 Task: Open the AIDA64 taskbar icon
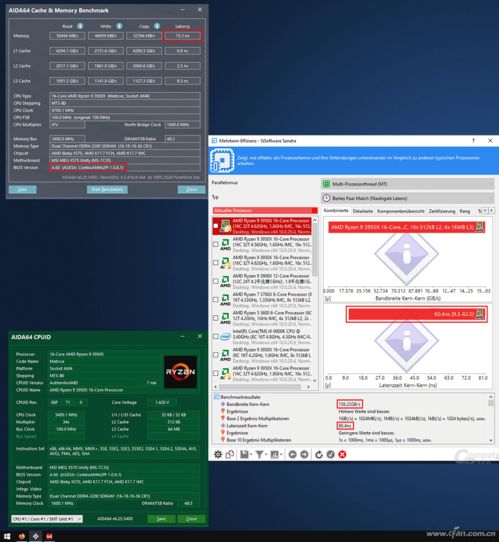(49, 536)
